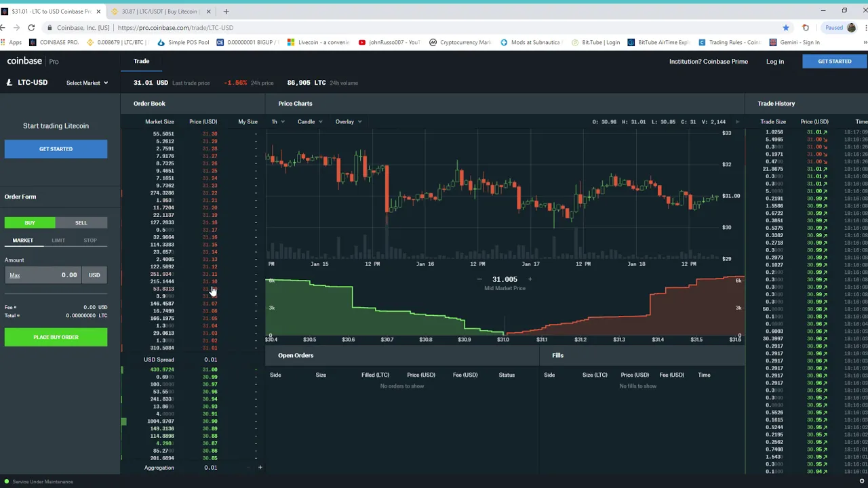Click the browser address bar URL
Viewport: 868px width, 488px height.
click(x=175, y=28)
